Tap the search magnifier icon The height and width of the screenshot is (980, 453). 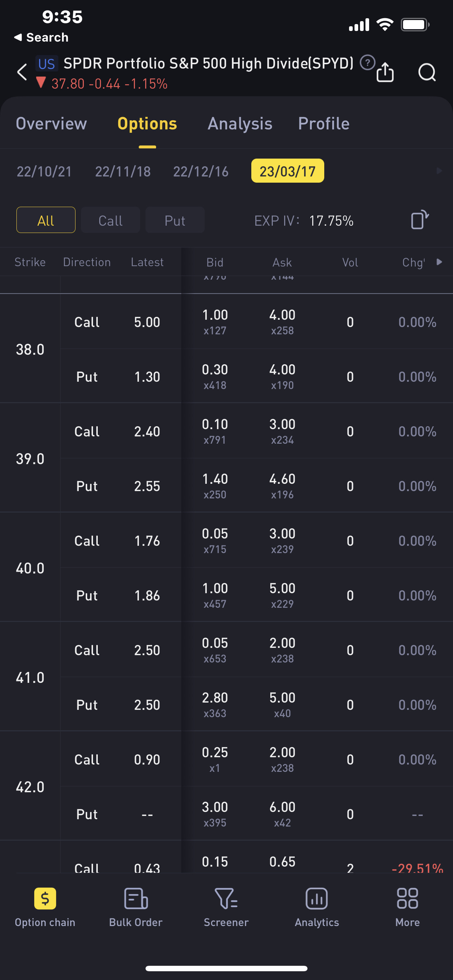[427, 72]
